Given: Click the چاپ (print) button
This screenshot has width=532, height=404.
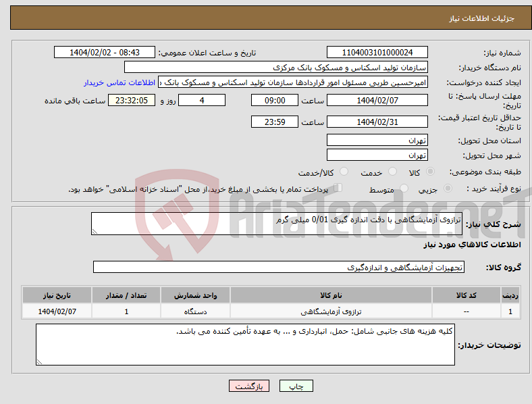Looking at the screenshot, I should click(296, 386).
